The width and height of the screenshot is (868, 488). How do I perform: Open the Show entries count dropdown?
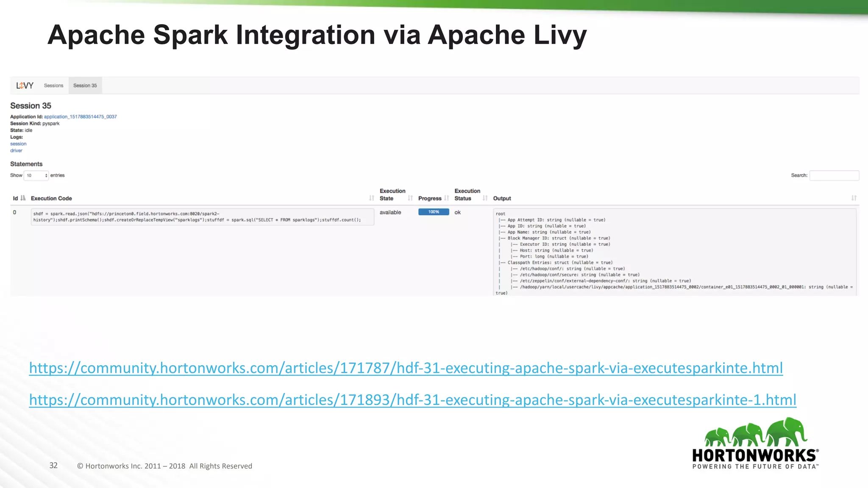[x=36, y=175]
